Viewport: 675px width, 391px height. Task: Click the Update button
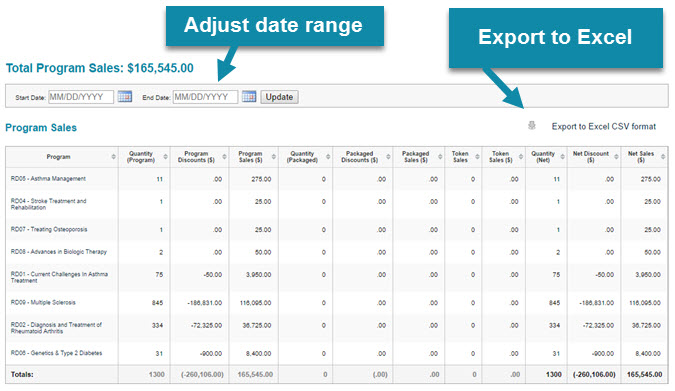279,97
